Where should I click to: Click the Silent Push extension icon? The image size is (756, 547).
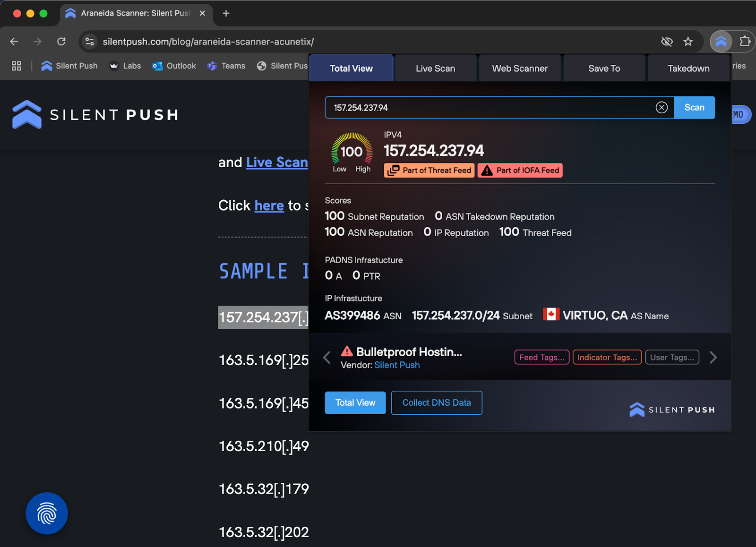point(721,42)
